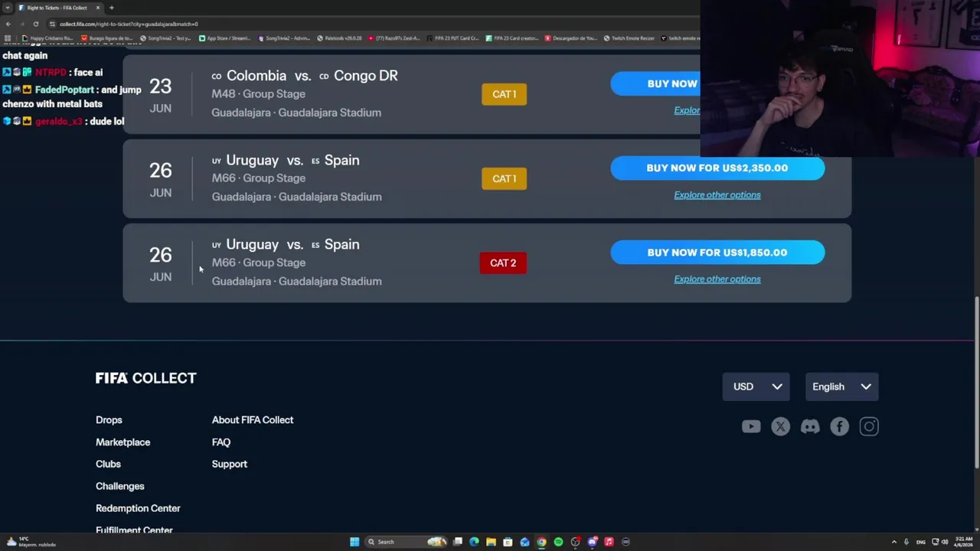Click the red CAT 2 badge
This screenshot has height=551, width=980.
coord(503,262)
